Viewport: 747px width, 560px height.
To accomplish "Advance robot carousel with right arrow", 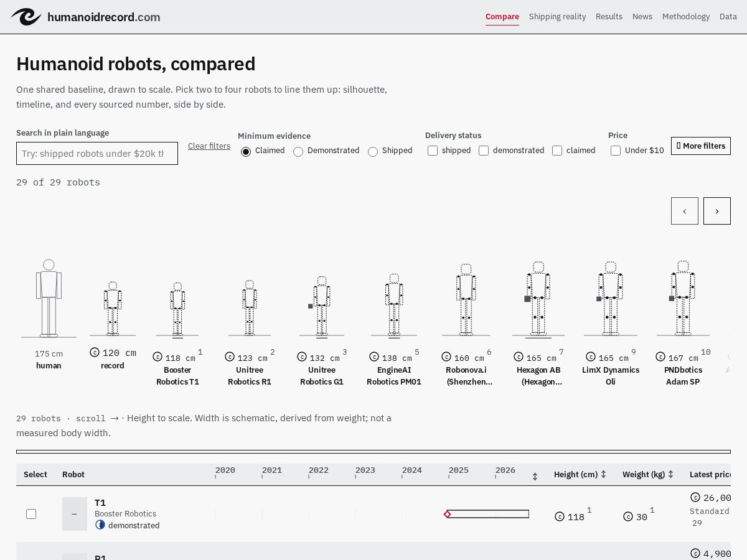I will (717, 211).
